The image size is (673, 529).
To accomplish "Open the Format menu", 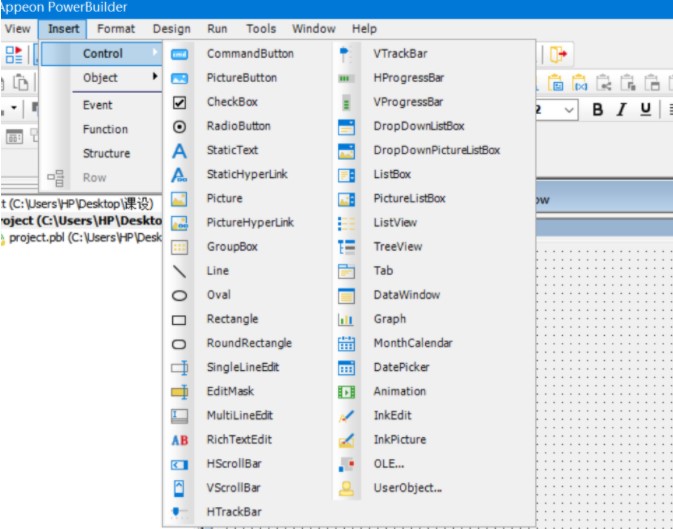I will pyautogui.click(x=116, y=29).
